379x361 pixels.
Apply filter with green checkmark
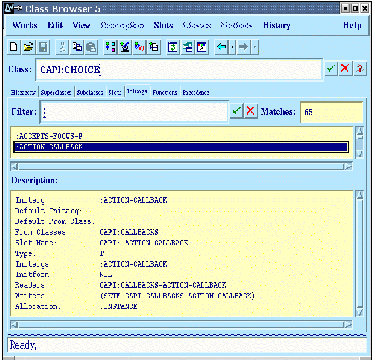click(x=236, y=111)
